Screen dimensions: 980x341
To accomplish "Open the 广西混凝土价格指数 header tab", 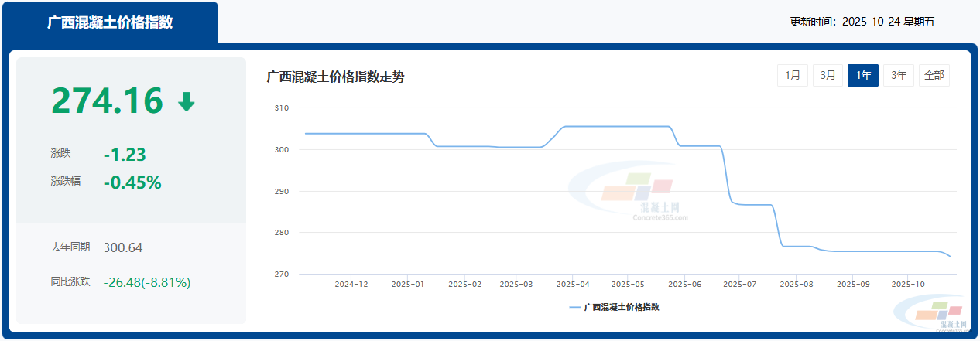I will tap(110, 22).
